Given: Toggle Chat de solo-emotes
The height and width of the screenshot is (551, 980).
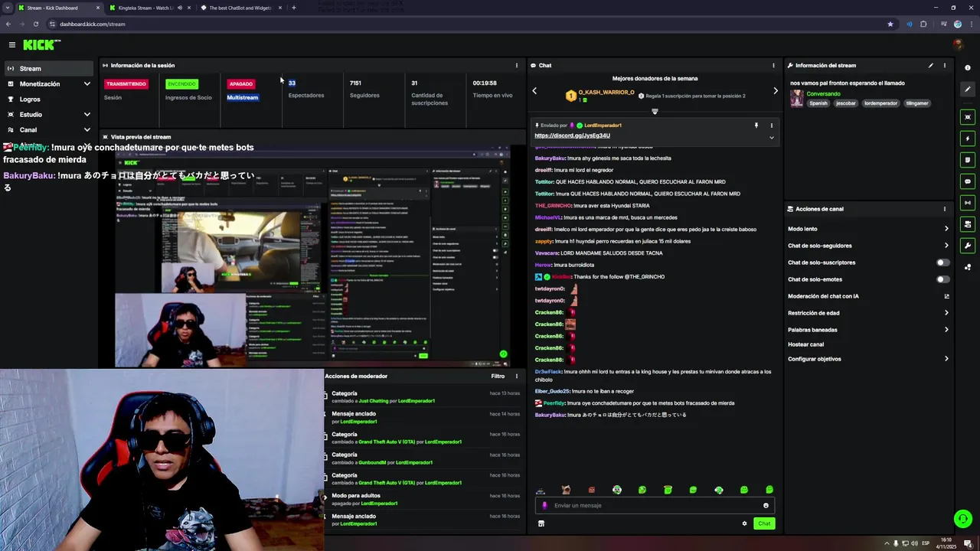Looking at the screenshot, I should [x=942, y=279].
